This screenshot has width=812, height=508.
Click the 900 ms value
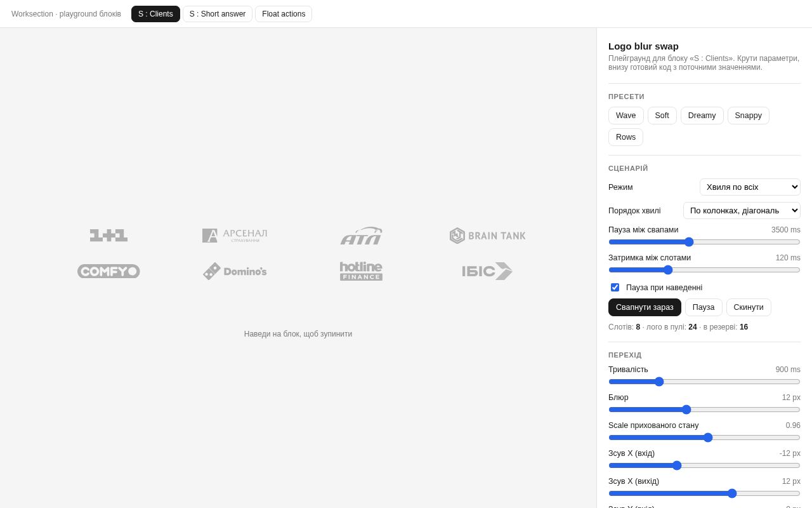[x=788, y=370]
